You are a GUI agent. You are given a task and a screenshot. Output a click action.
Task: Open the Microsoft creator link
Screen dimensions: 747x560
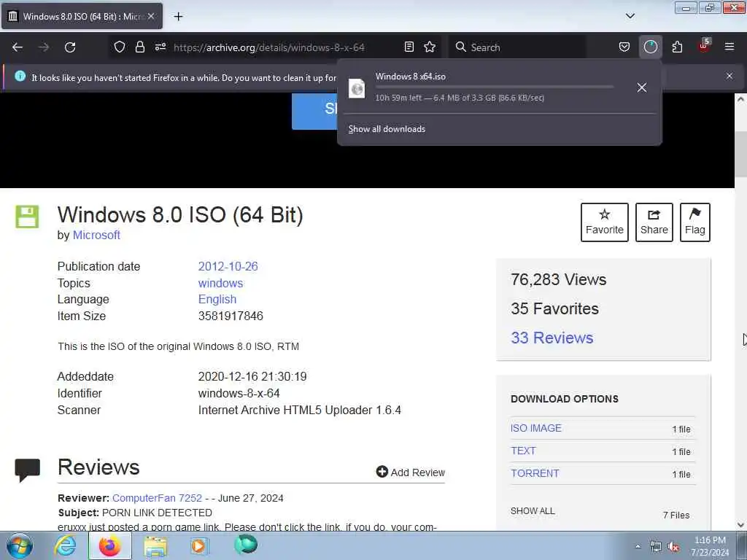coord(96,236)
